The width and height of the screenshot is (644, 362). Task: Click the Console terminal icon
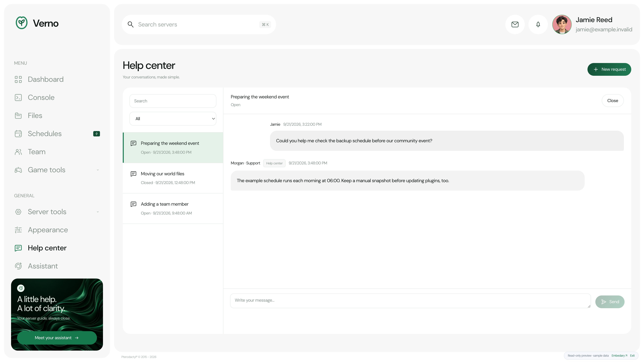18,97
